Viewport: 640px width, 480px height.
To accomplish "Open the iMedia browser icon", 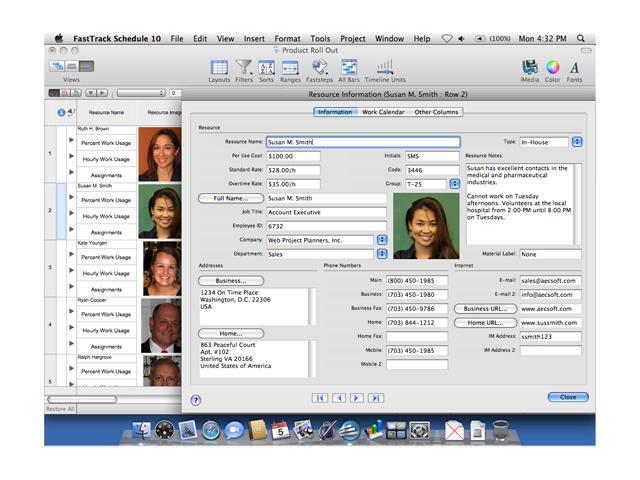I will 530,68.
